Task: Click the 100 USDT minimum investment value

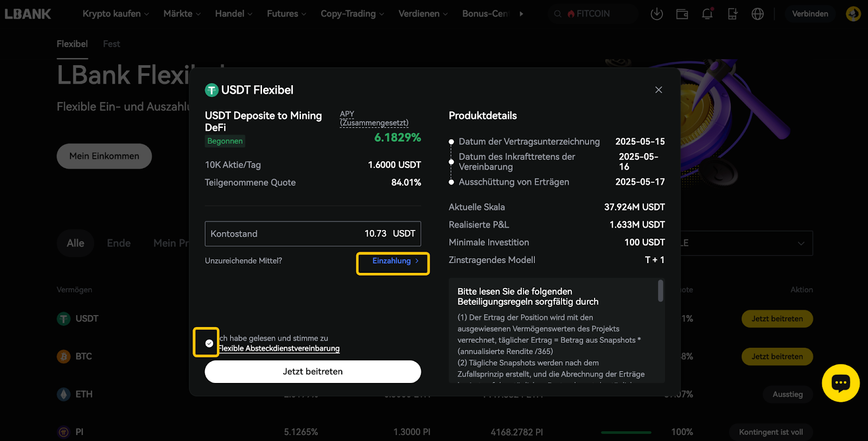Action: (644, 242)
